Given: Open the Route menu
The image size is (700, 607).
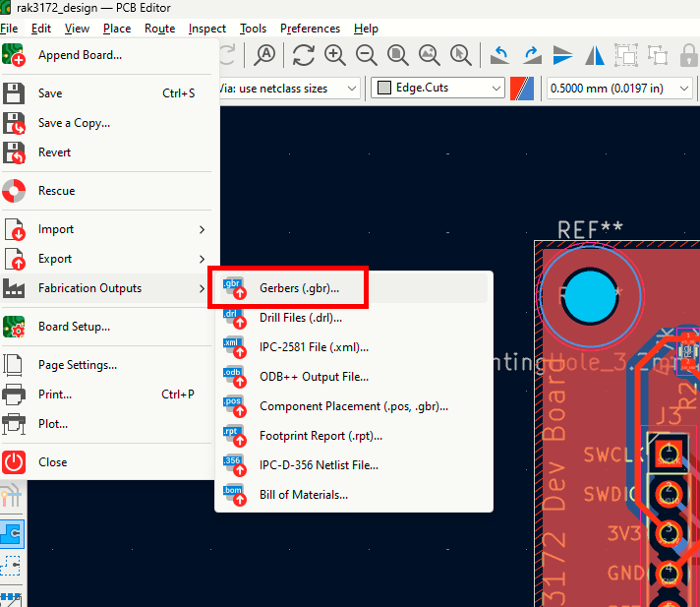Looking at the screenshot, I should tap(160, 29).
